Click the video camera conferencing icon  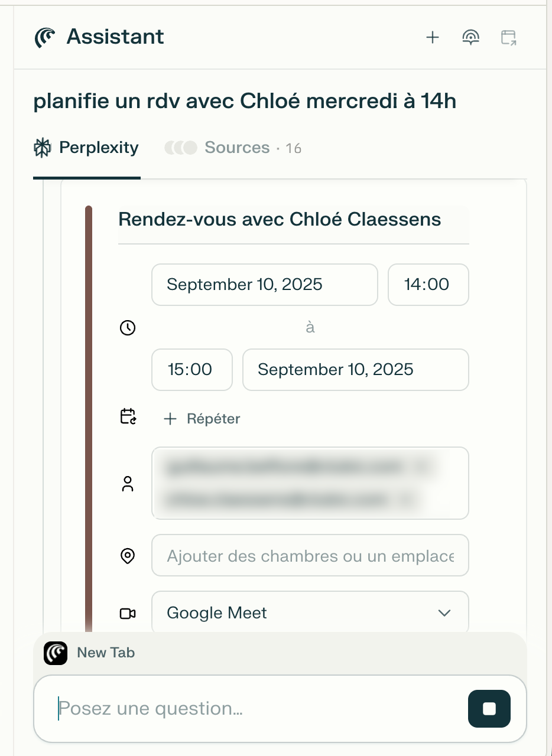(x=128, y=614)
